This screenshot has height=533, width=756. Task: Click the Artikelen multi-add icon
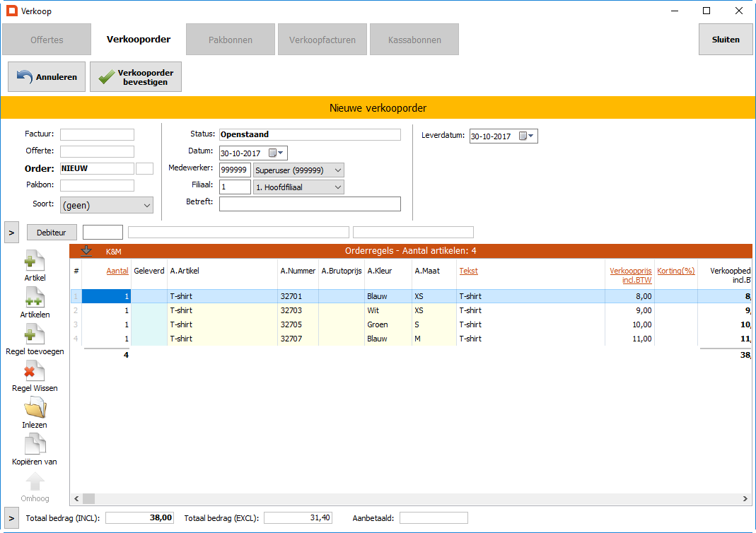35,298
